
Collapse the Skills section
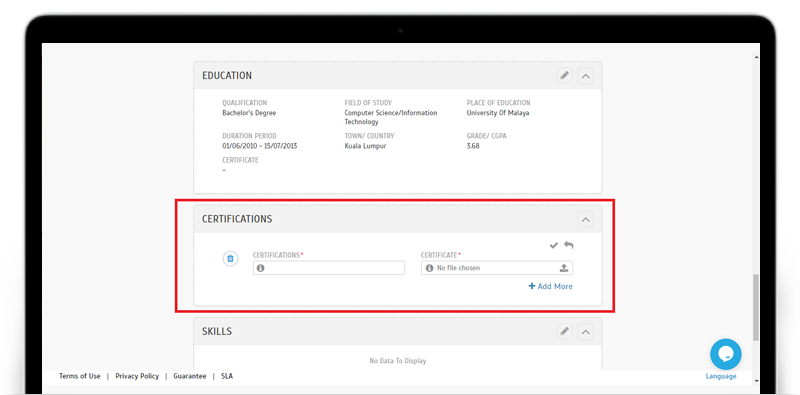click(x=586, y=332)
